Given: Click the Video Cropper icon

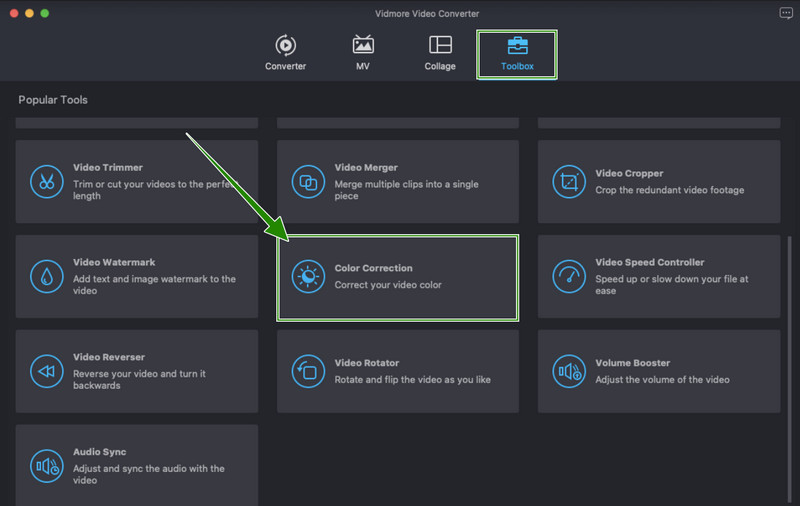Looking at the screenshot, I should 569,181.
